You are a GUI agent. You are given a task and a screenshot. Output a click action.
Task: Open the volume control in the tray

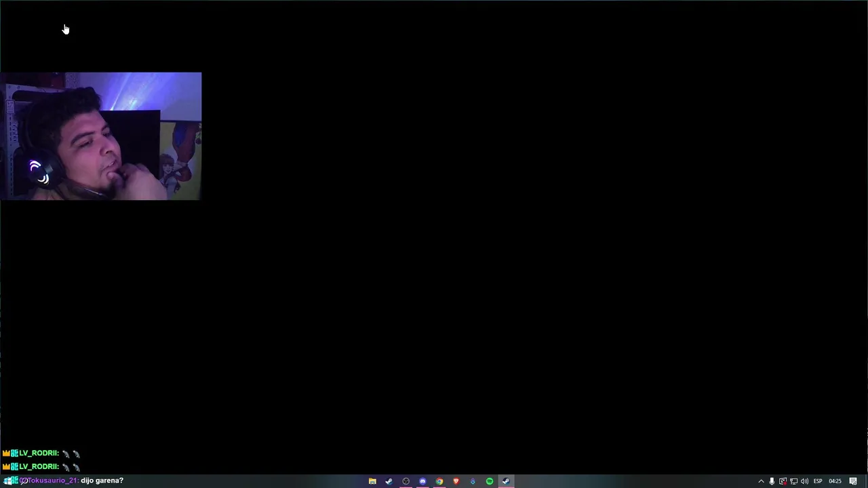tap(804, 481)
